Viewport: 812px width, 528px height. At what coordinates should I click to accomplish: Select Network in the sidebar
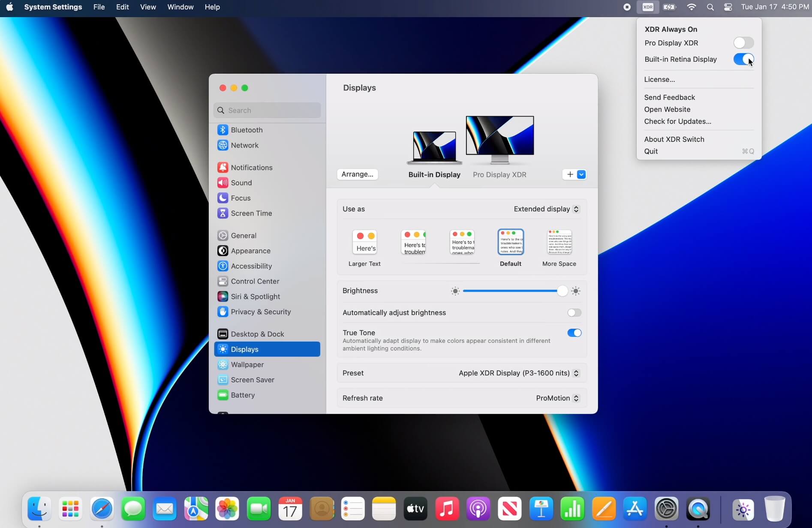[245, 145]
